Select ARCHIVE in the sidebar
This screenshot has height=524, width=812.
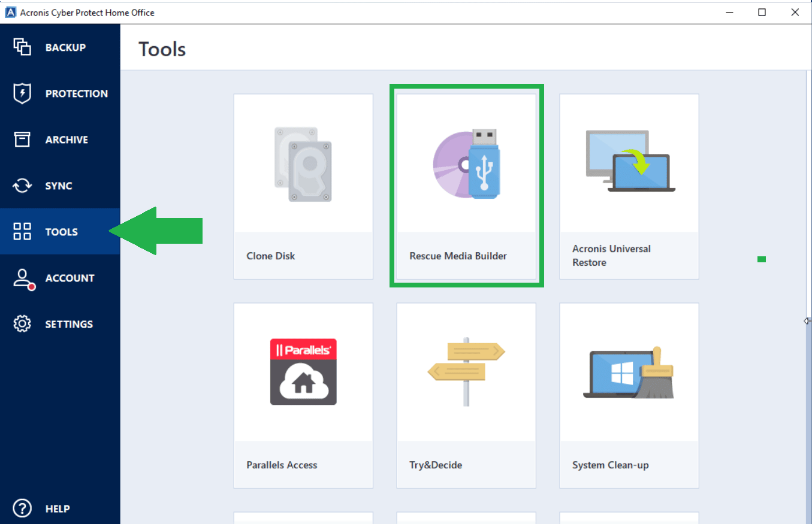click(60, 140)
